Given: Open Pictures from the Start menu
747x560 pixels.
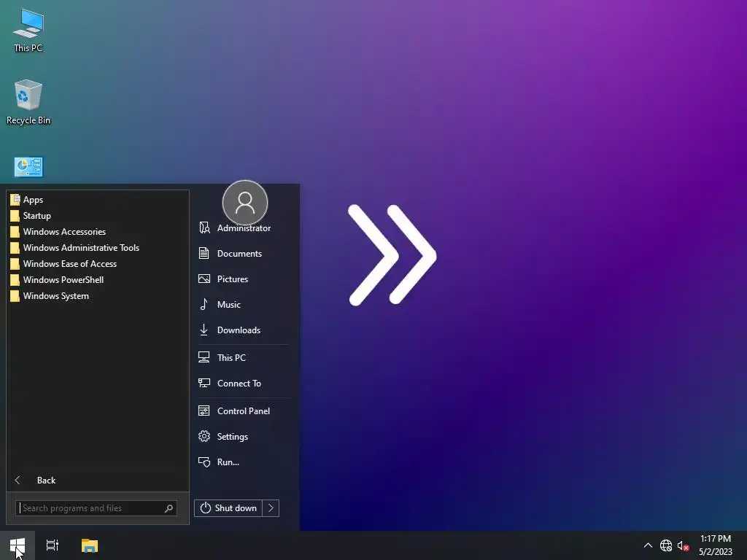Looking at the screenshot, I should tap(242, 279).
